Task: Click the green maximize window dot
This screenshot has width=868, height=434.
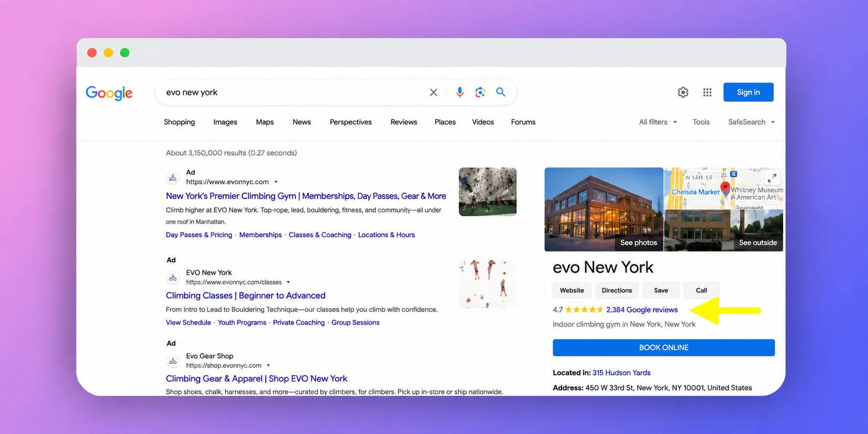Action: pyautogui.click(x=125, y=52)
